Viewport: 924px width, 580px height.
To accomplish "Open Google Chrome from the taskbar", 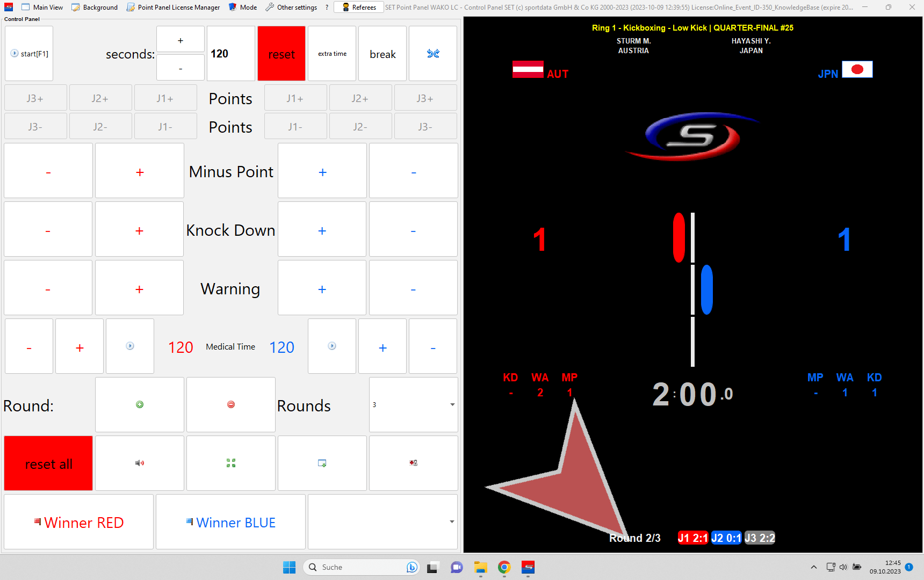I will pos(504,567).
